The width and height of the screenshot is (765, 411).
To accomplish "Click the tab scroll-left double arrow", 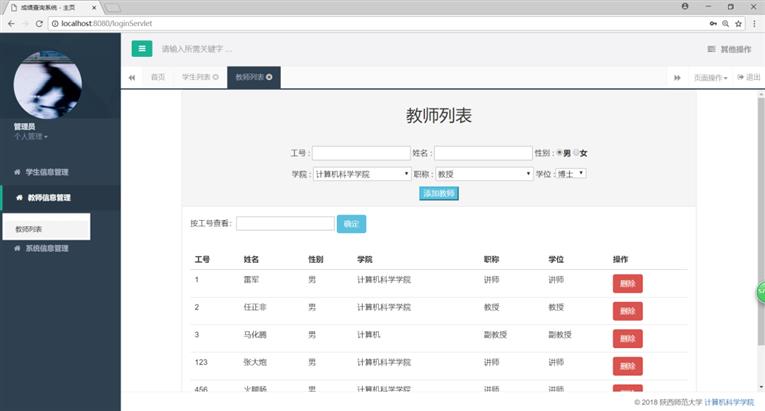I will click(132, 77).
